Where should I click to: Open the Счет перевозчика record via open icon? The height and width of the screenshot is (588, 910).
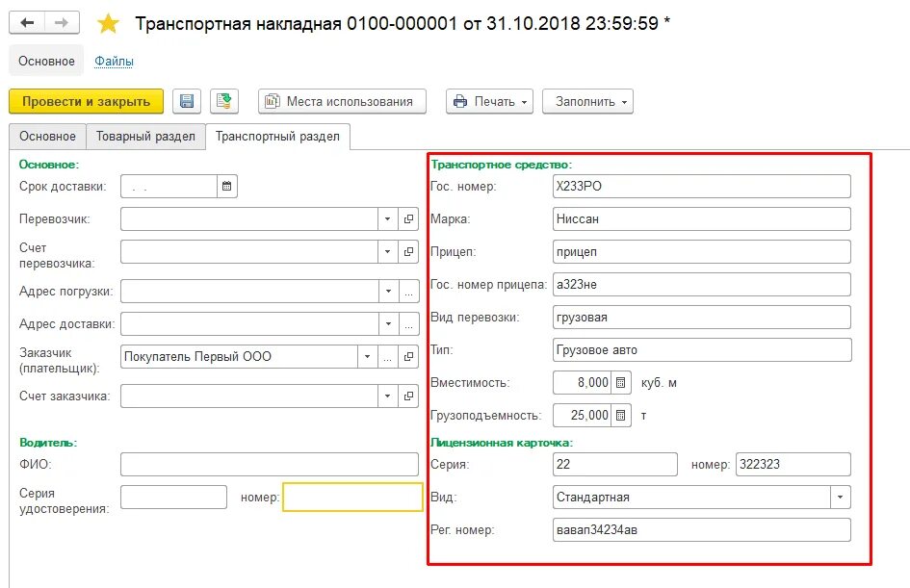coord(408,252)
